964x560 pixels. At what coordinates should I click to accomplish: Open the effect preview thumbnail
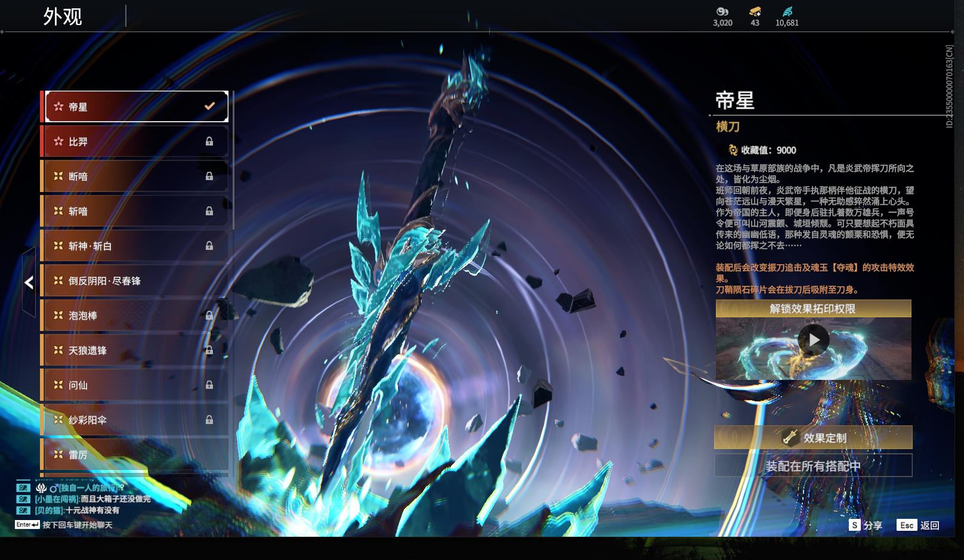coord(814,348)
